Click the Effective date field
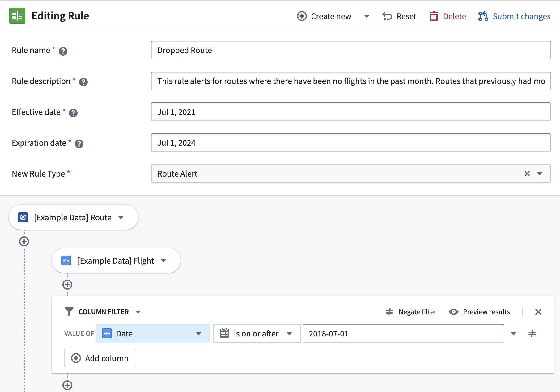The image size is (560, 392). coord(351,112)
